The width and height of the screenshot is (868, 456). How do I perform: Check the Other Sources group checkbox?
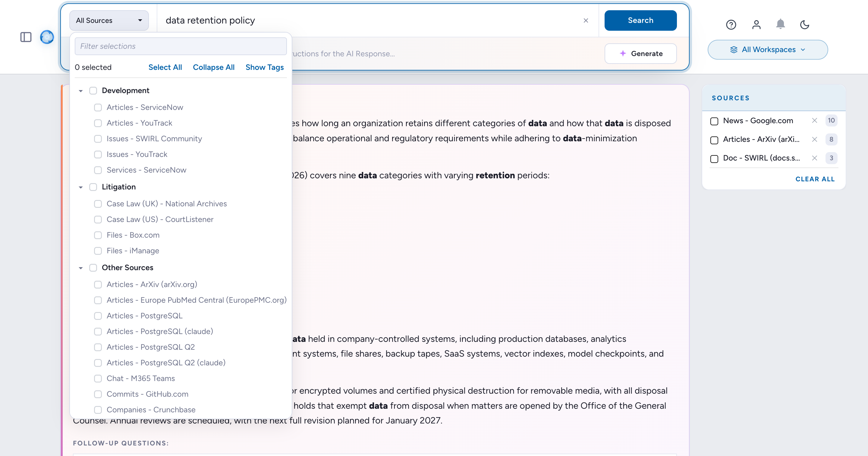93,268
